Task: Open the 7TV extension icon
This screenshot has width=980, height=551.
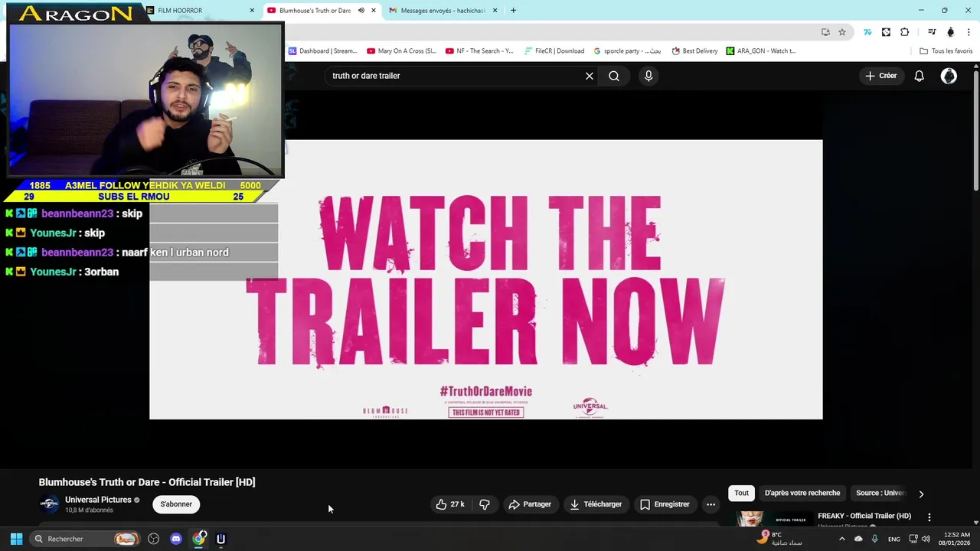Action: point(867,32)
